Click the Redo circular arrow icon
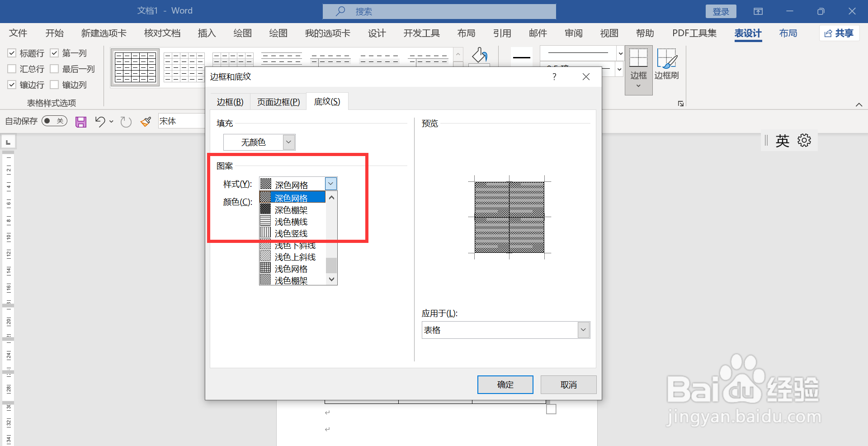 click(126, 122)
